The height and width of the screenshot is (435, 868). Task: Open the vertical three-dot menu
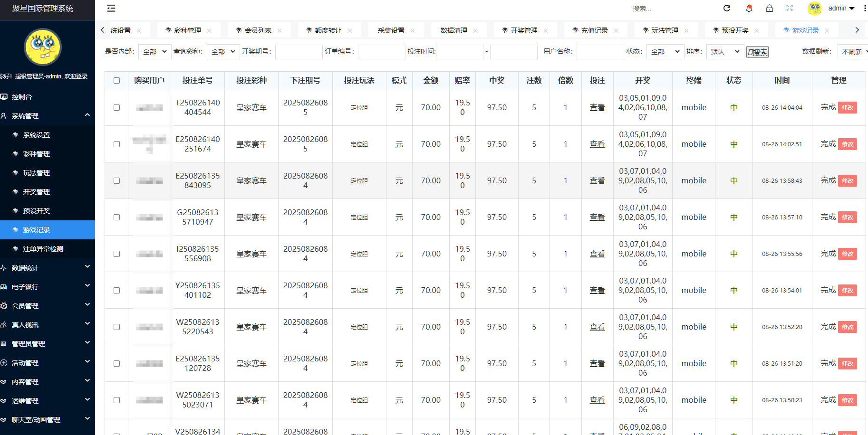[865, 8]
